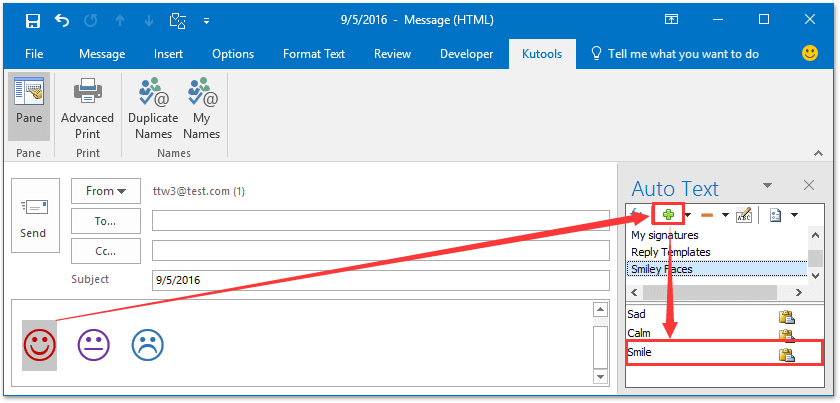Expand Customize Quick Access Toolbar dropdown
840x403 pixels.
pyautogui.click(x=207, y=20)
